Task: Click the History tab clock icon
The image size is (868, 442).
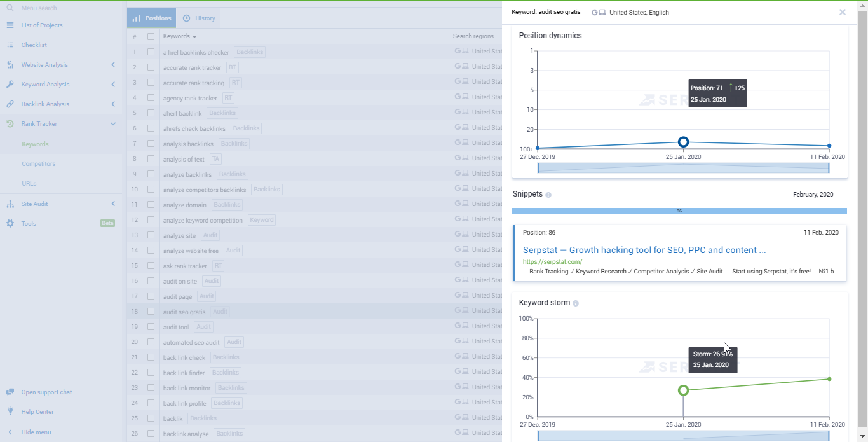Action: (187, 18)
